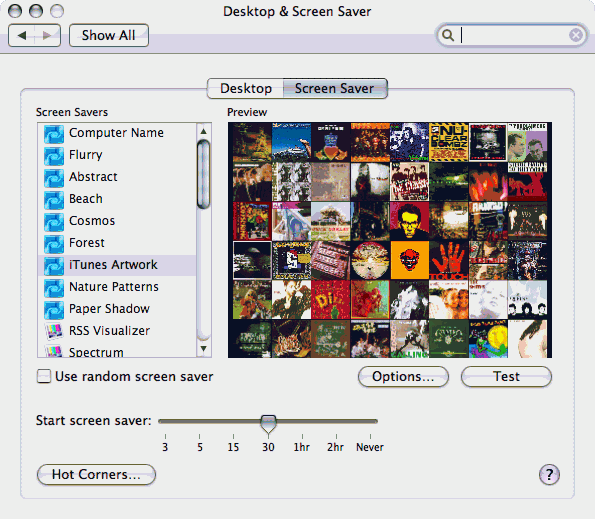Click the Nature Patterns screen saver icon
This screenshot has width=595, height=519.
coord(54,288)
